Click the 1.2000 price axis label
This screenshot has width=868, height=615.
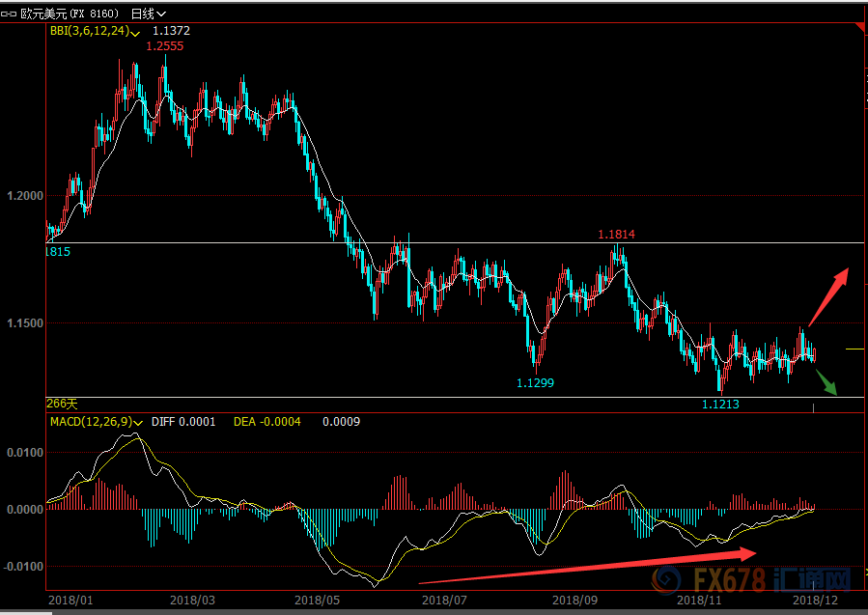(24, 195)
